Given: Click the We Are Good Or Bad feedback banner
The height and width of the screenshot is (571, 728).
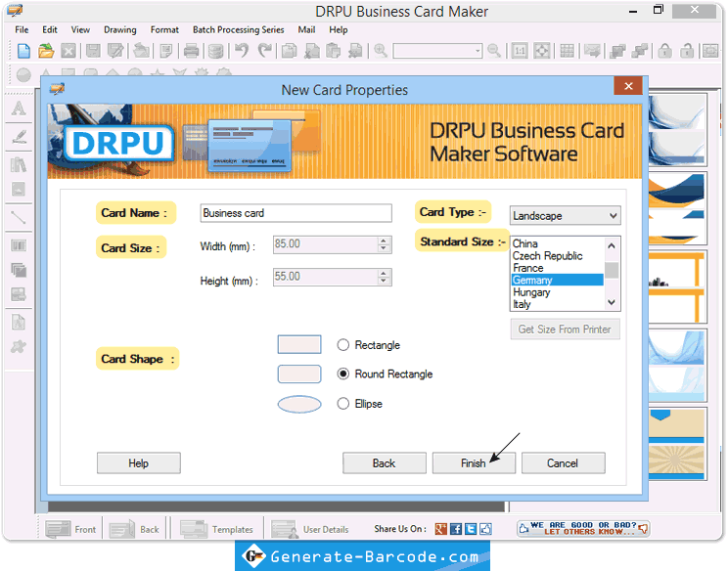Looking at the screenshot, I should (583, 528).
